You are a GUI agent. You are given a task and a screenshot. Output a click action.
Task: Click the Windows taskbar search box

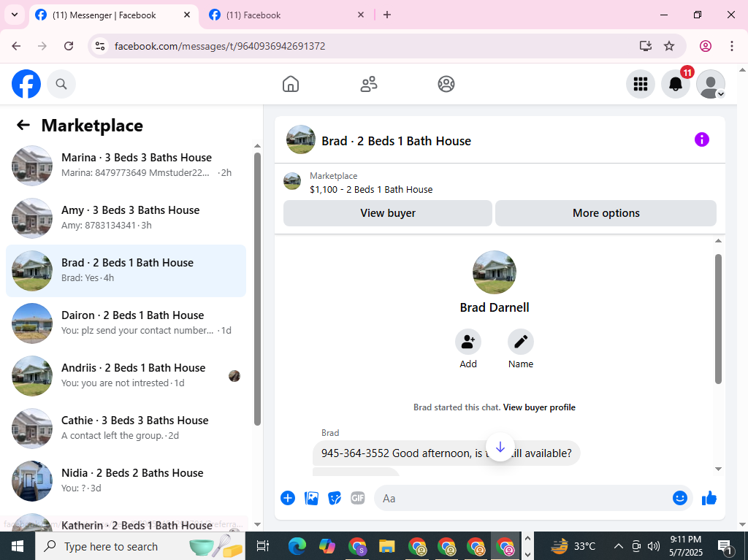(x=140, y=547)
